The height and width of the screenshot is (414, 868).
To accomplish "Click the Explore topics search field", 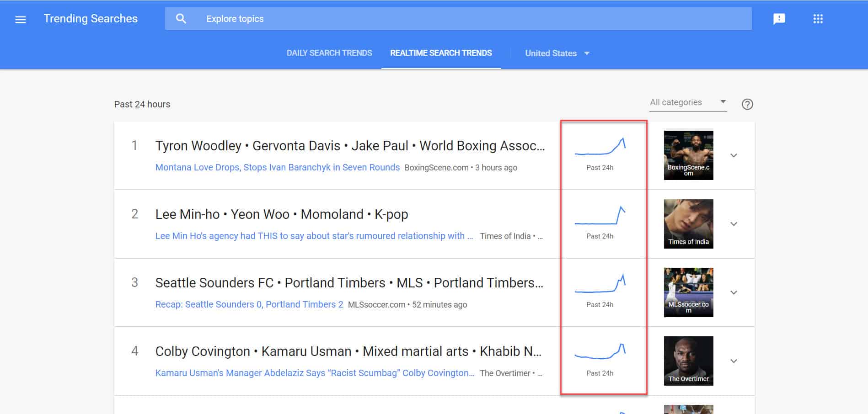I will coord(457,19).
